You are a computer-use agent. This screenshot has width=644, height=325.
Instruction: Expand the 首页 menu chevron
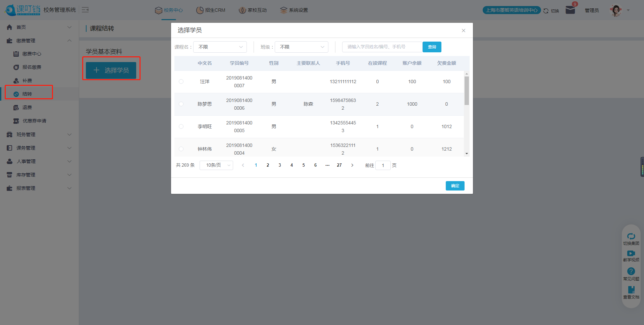(x=69, y=27)
